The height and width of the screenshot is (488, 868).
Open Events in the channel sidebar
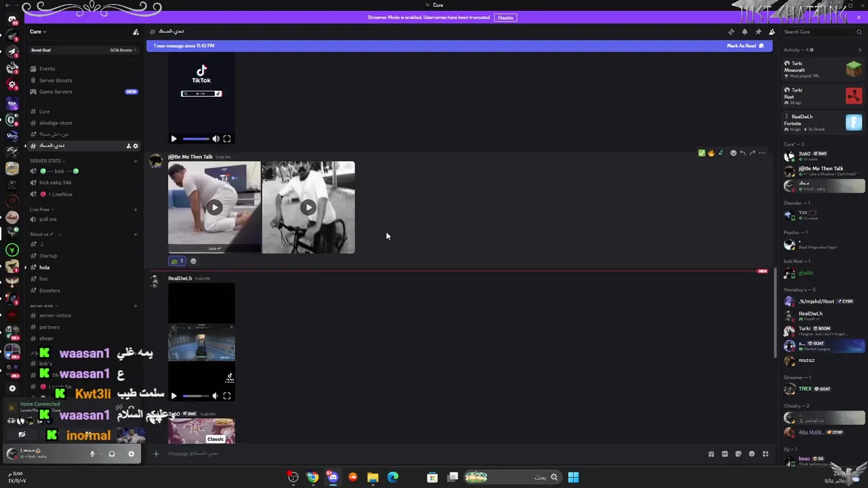coord(47,68)
